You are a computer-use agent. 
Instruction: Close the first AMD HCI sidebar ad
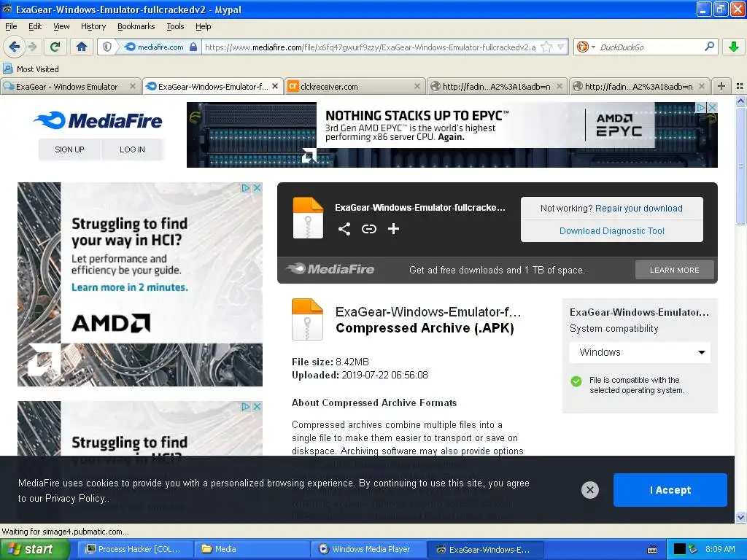(x=257, y=187)
